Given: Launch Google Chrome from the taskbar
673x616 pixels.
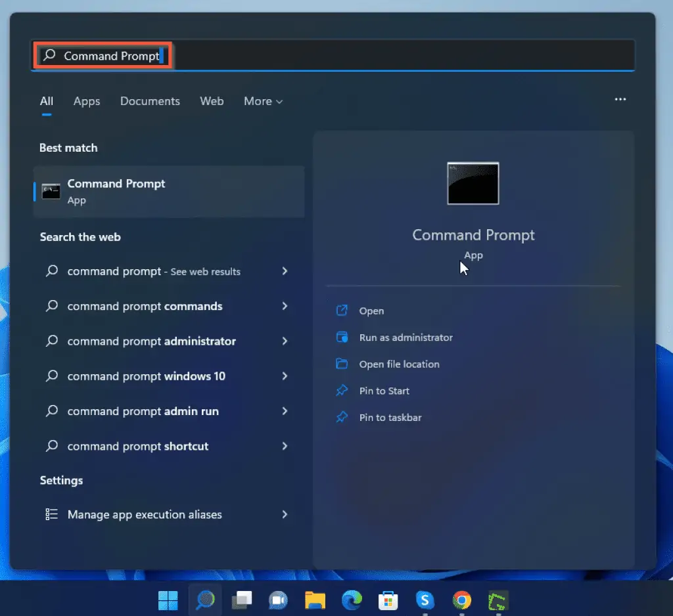Looking at the screenshot, I should tap(462, 600).
